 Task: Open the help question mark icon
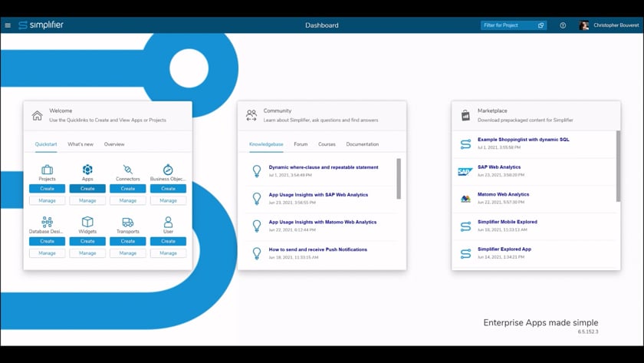pos(563,25)
